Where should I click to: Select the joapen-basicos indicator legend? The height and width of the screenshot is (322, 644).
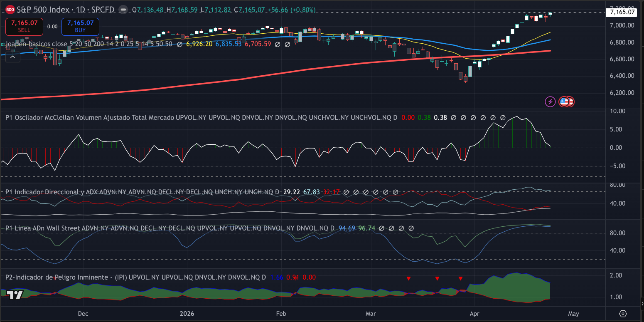click(89, 44)
